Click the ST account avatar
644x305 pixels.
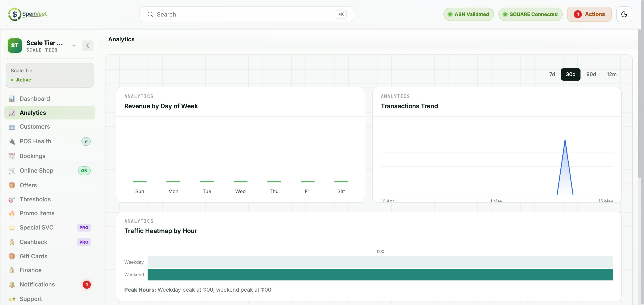[15, 45]
